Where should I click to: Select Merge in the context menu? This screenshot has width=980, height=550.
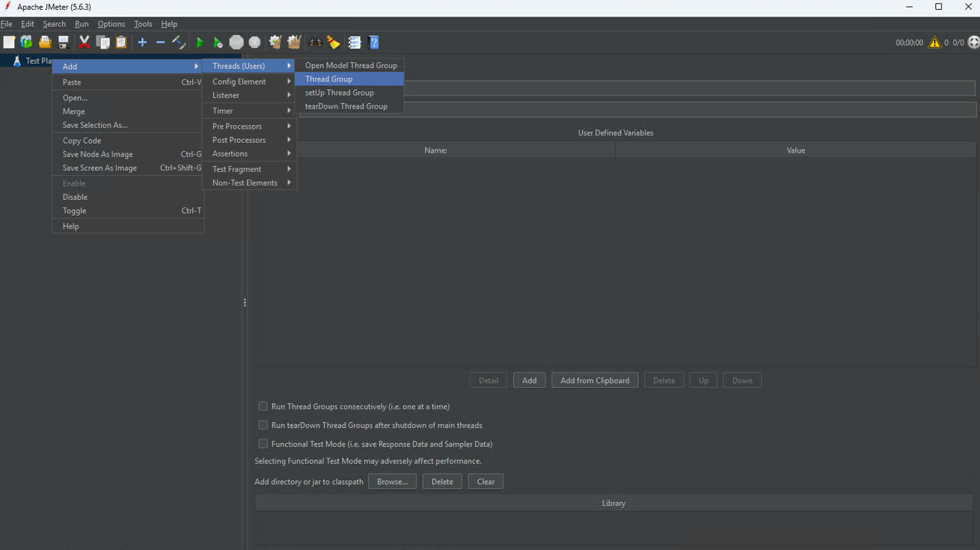coord(128,111)
